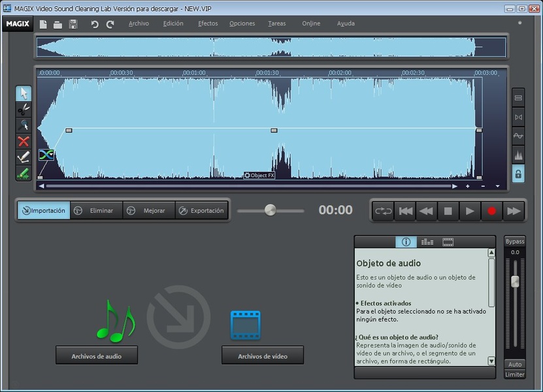The height and width of the screenshot is (392, 543).
Task: Enable the Auto volume button
Action: [515, 365]
